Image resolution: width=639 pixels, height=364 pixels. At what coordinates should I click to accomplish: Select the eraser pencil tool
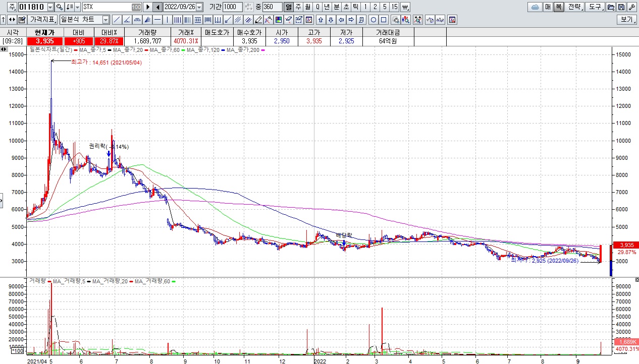(x=258, y=20)
